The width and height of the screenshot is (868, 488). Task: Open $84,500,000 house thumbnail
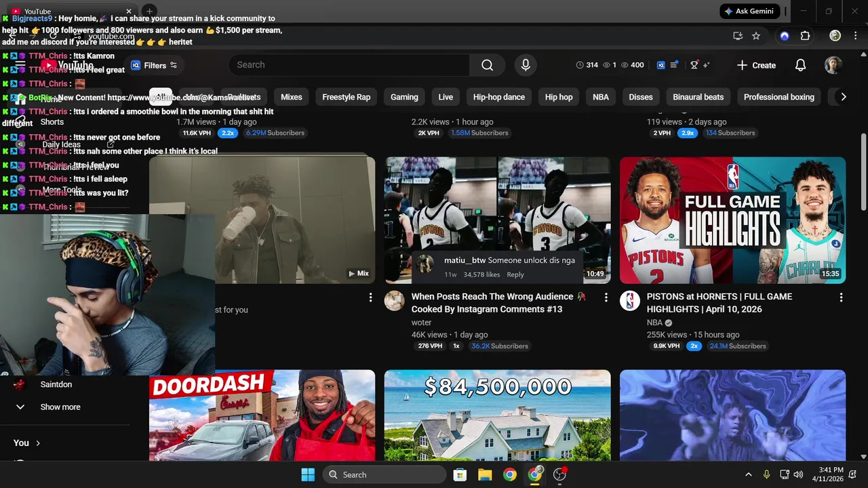497,415
